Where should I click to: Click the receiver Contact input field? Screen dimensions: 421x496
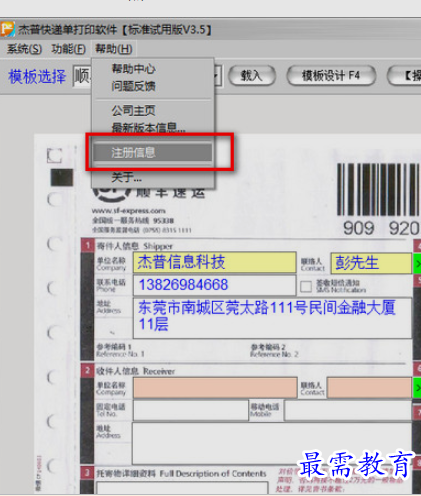point(369,388)
